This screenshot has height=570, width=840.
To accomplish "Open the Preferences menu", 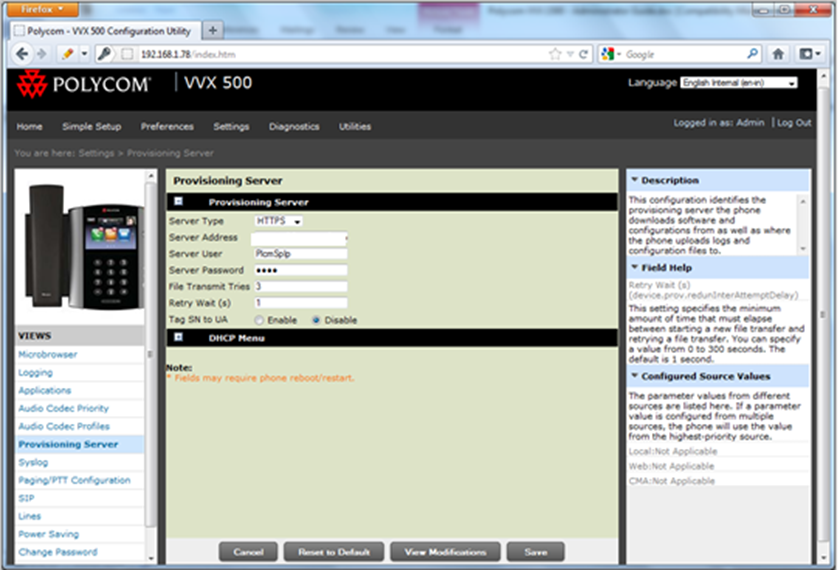I will click(167, 126).
